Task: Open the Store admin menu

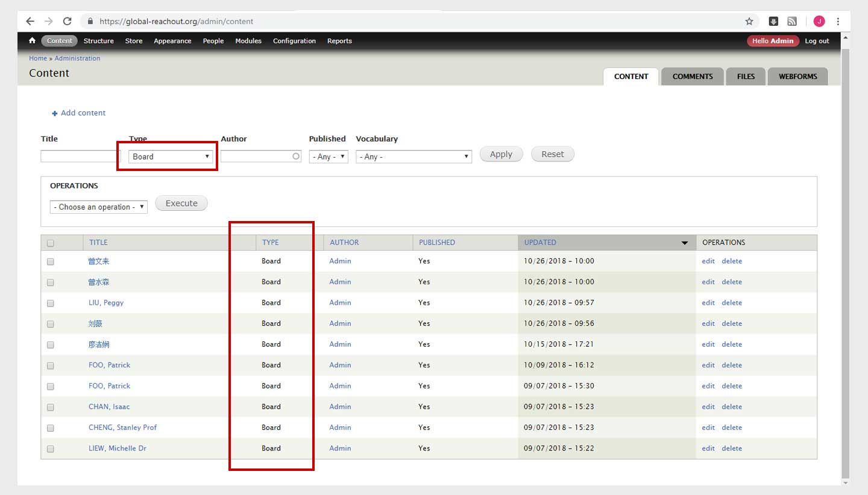Action: click(134, 41)
